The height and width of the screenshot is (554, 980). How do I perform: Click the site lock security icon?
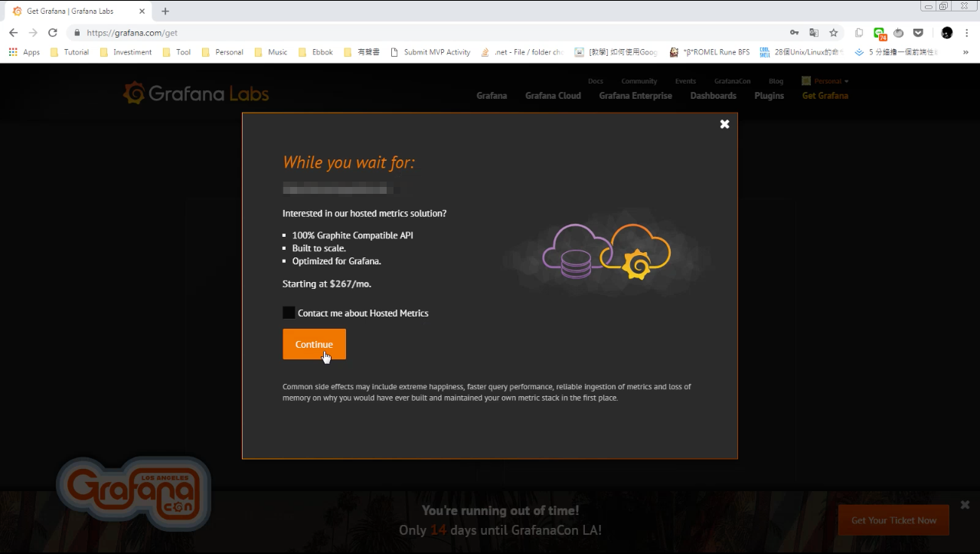pyautogui.click(x=77, y=33)
